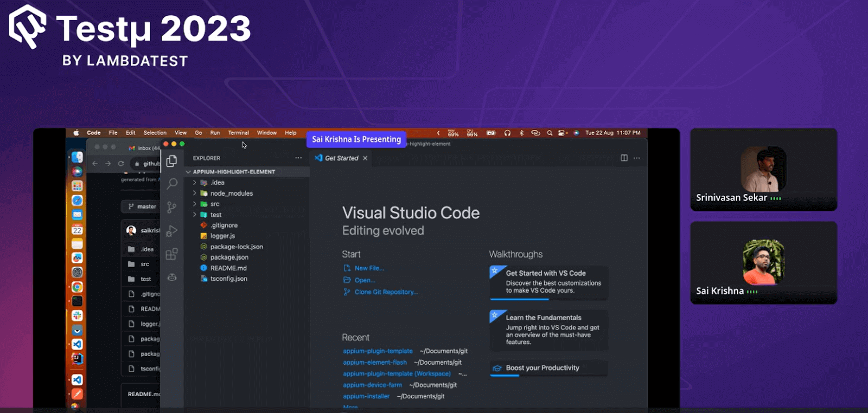This screenshot has height=413, width=868.
Task: Select README.md file in Explorer
Action: click(x=228, y=268)
